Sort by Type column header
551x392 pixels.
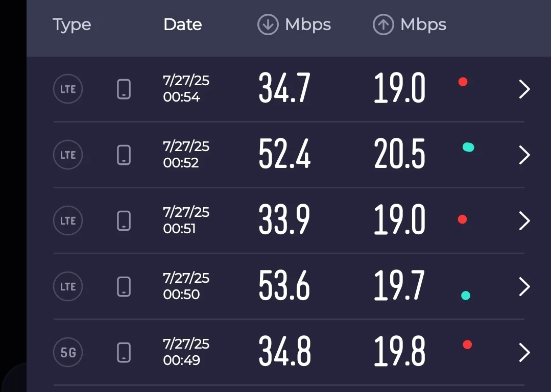click(x=71, y=24)
